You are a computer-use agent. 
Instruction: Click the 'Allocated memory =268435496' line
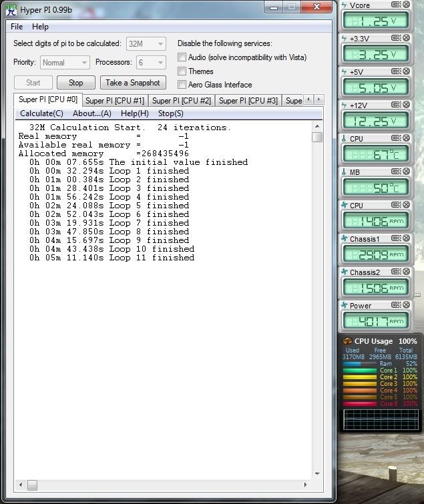click(103, 154)
